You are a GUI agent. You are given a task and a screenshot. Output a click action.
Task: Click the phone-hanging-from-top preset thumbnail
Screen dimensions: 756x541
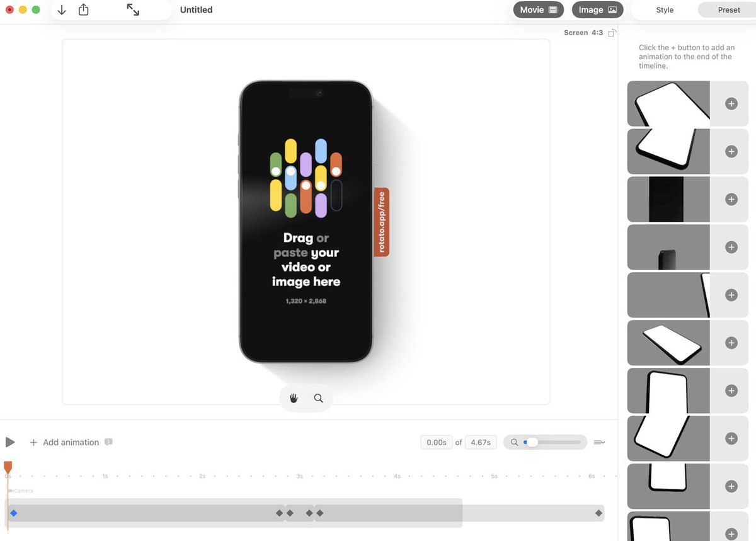(x=668, y=486)
